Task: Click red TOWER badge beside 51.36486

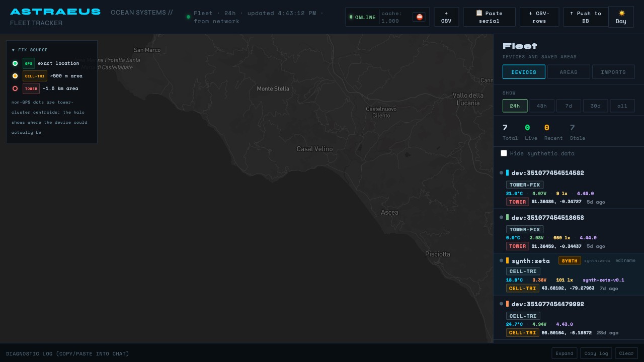Action: tap(517, 202)
